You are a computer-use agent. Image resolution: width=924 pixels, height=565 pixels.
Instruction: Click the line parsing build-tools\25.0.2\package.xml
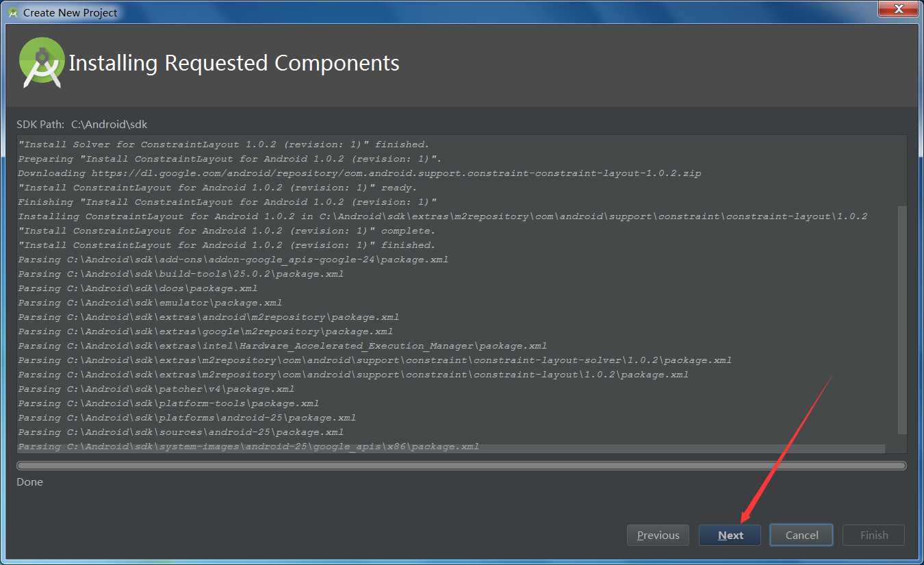coord(181,274)
